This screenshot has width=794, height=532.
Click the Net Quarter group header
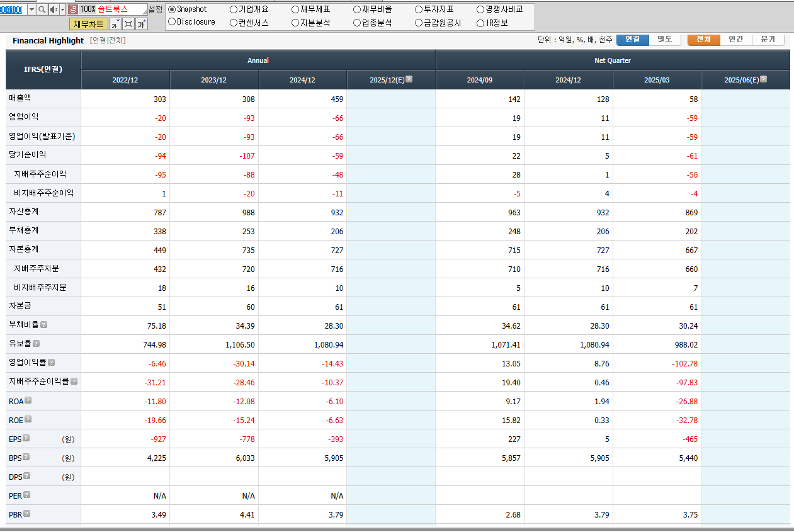613,60
